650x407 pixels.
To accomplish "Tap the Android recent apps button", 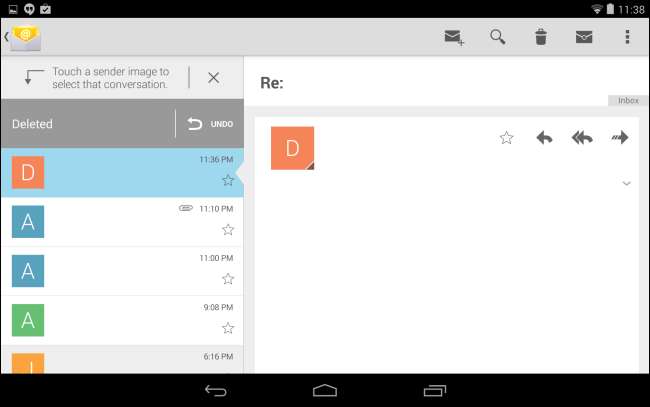I will click(434, 390).
